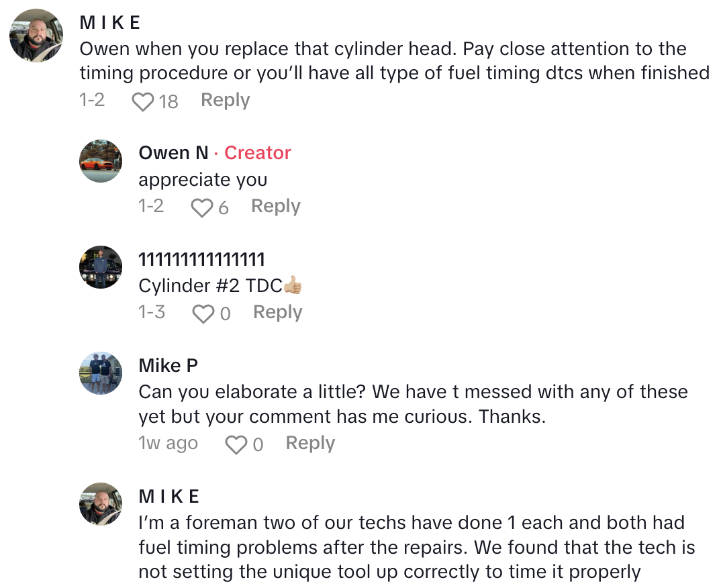Image resolution: width=721 pixels, height=588 pixels.
Task: Open the Owen N username link
Action: click(x=173, y=153)
